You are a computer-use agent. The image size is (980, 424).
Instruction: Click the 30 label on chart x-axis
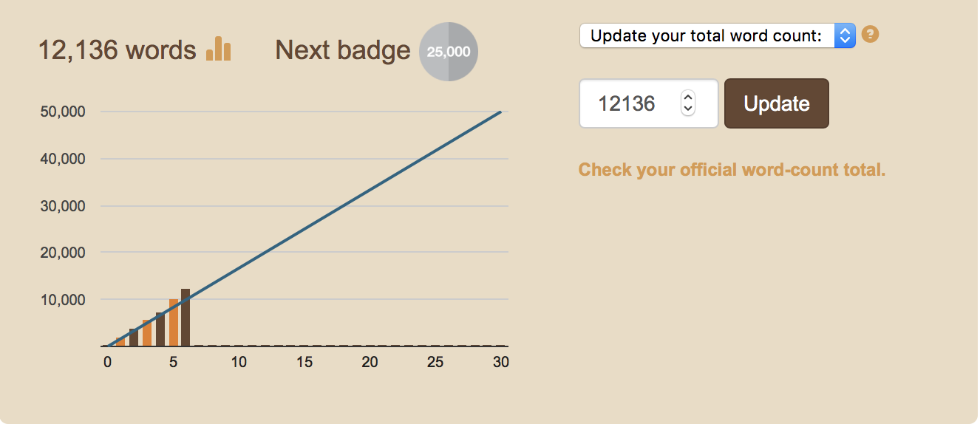click(501, 363)
